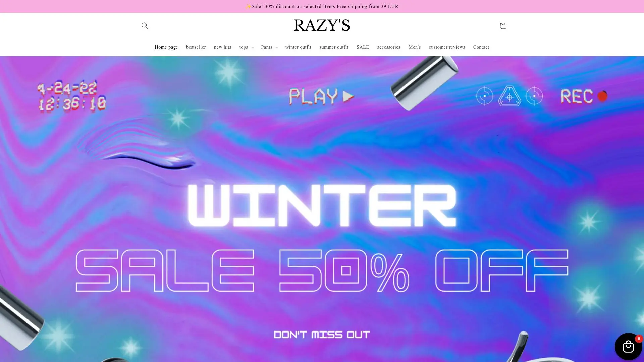This screenshot has width=644, height=362.
Task: Expand the tops dropdown menu
Action: (247, 47)
